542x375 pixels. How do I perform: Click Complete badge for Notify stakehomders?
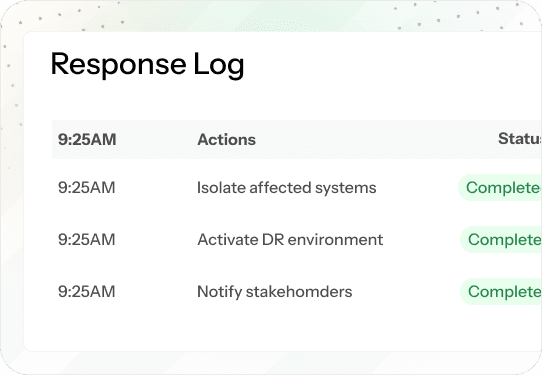[x=501, y=291]
